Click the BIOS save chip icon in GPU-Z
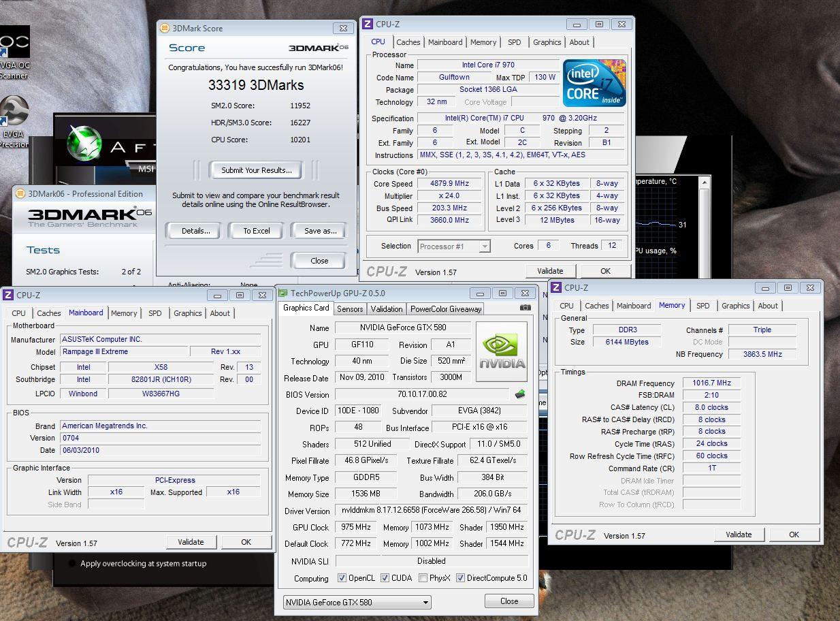 coord(520,394)
